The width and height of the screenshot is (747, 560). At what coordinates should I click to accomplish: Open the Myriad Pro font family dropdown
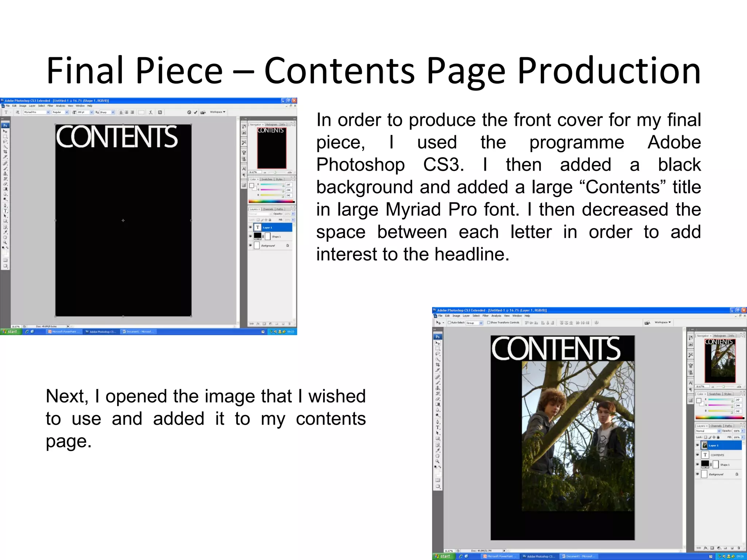click(48, 112)
